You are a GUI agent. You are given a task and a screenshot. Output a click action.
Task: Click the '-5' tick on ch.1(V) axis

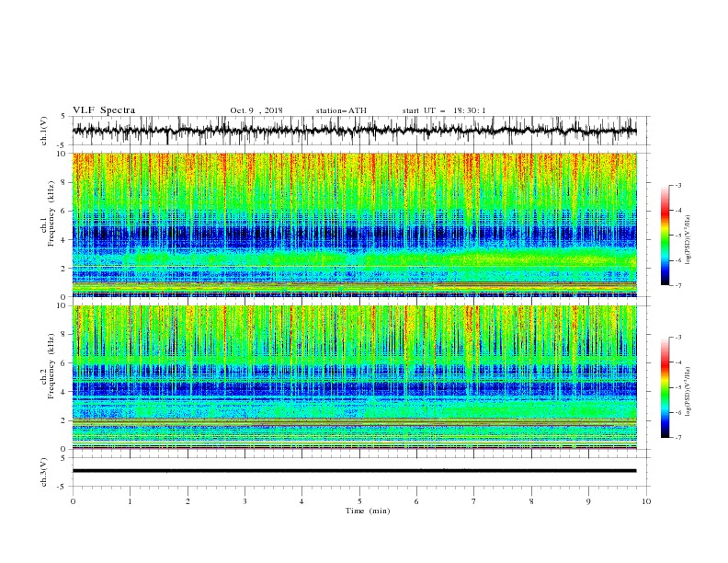[63, 145]
